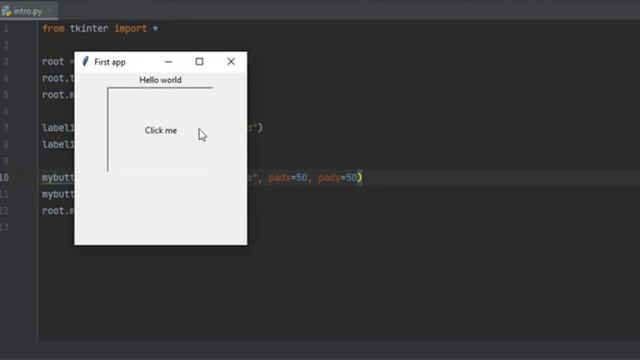Close the First app window
Viewport: 640px width, 360px height.
(x=231, y=62)
